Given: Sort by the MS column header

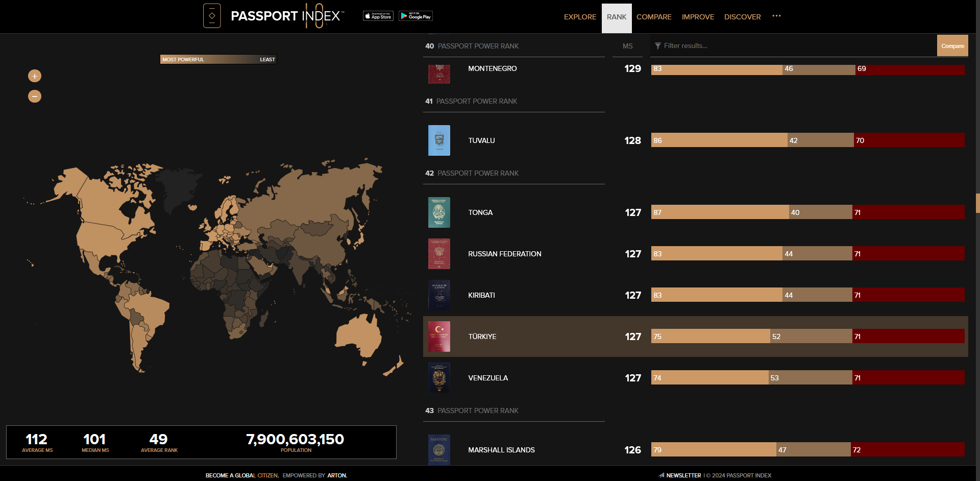Looking at the screenshot, I should [x=627, y=46].
